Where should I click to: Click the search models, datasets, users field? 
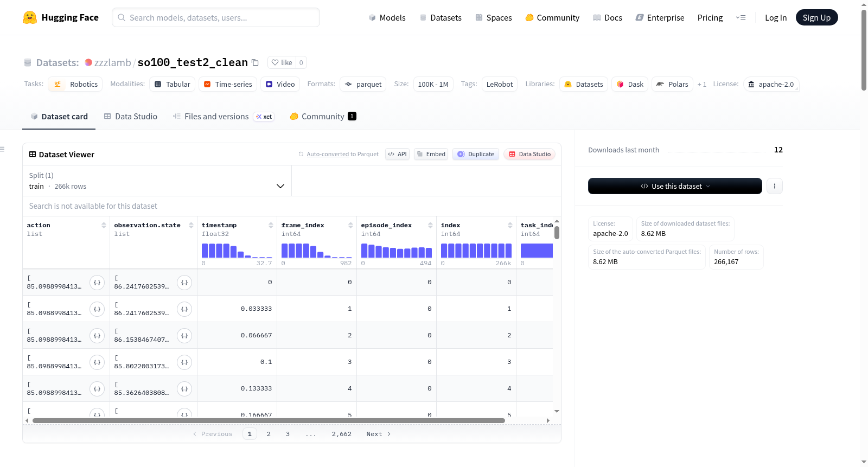[216, 17]
